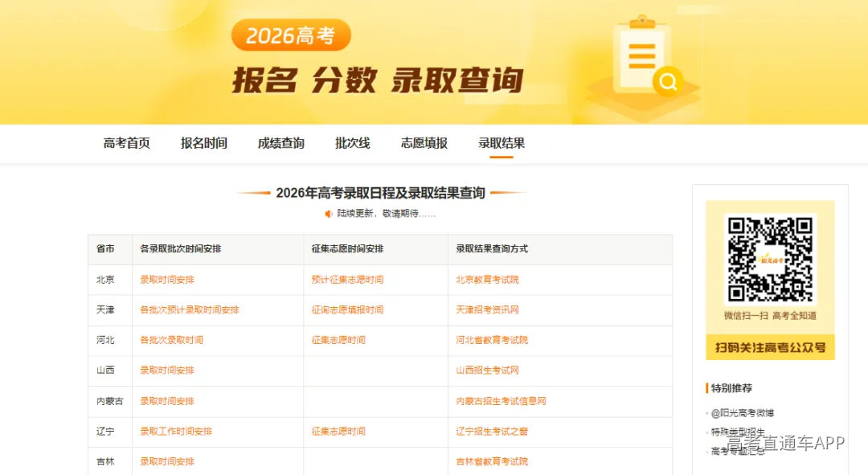This screenshot has width=868, height=475.
Task: Open 预计征集志愿时间 link for 北京
Action: [347, 280]
